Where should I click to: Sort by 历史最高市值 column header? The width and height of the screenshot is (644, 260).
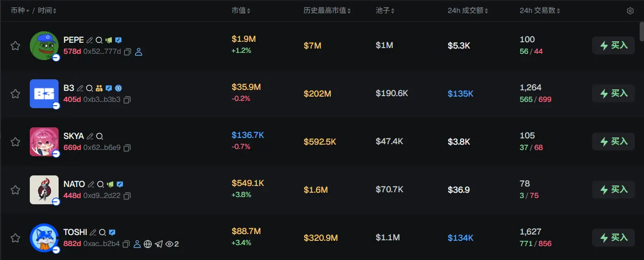click(x=327, y=11)
